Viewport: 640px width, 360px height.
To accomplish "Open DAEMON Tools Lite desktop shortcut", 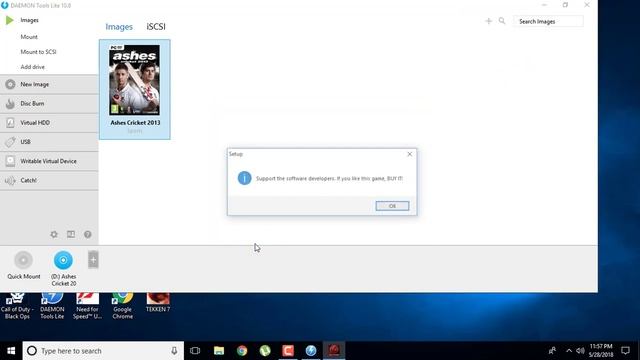I will [52, 306].
